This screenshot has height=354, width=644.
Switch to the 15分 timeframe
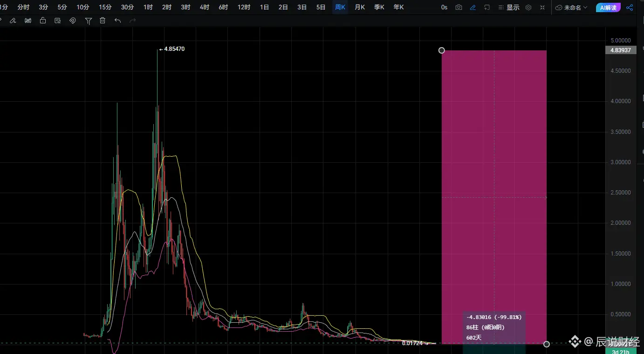(x=105, y=7)
